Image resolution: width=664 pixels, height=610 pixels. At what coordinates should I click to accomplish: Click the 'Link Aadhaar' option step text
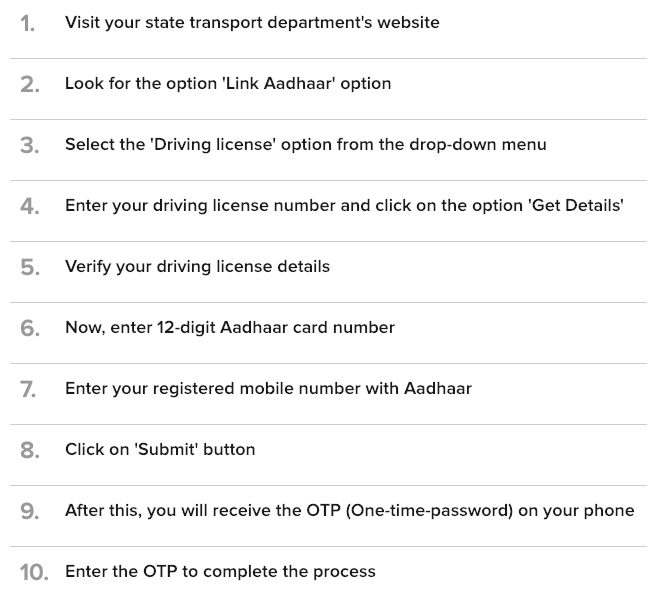click(x=228, y=83)
